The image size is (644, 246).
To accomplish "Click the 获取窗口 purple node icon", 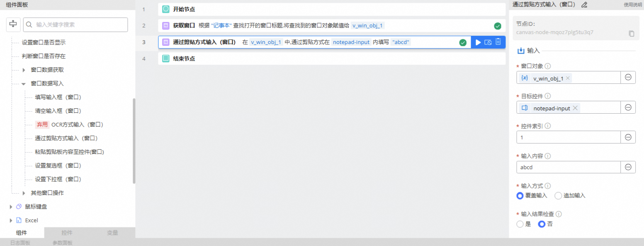I will click(166, 26).
